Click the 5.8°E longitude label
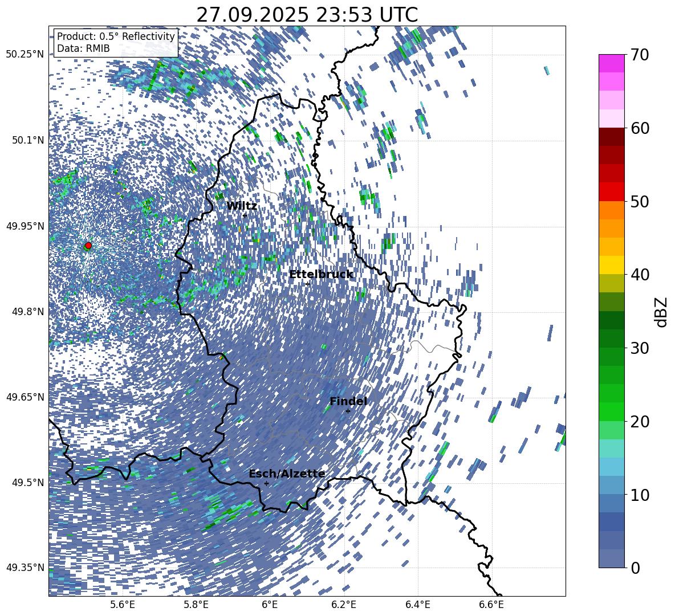The width and height of the screenshot is (675, 616). tap(196, 605)
